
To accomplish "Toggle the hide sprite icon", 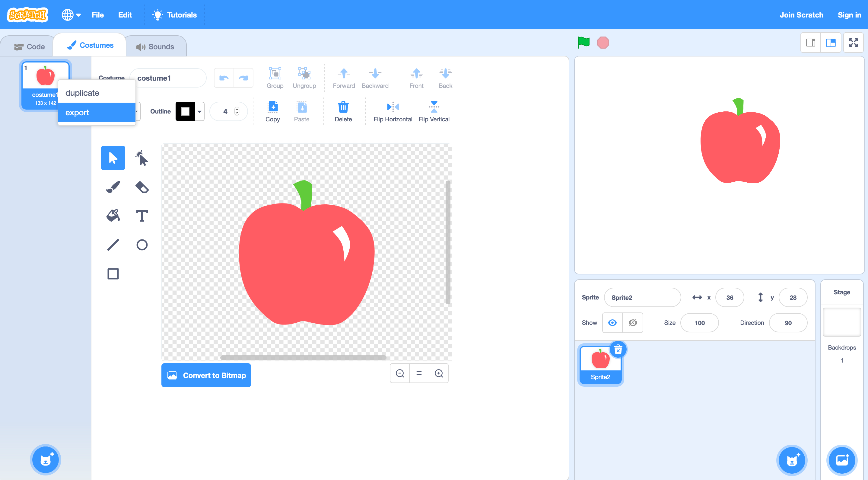I will click(634, 322).
